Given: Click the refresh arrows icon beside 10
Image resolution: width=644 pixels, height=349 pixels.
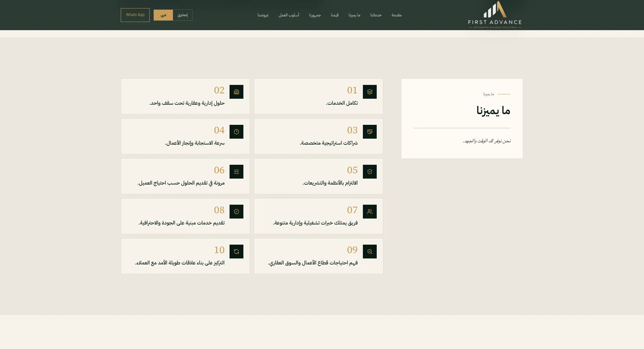Looking at the screenshot, I should 236,252.
